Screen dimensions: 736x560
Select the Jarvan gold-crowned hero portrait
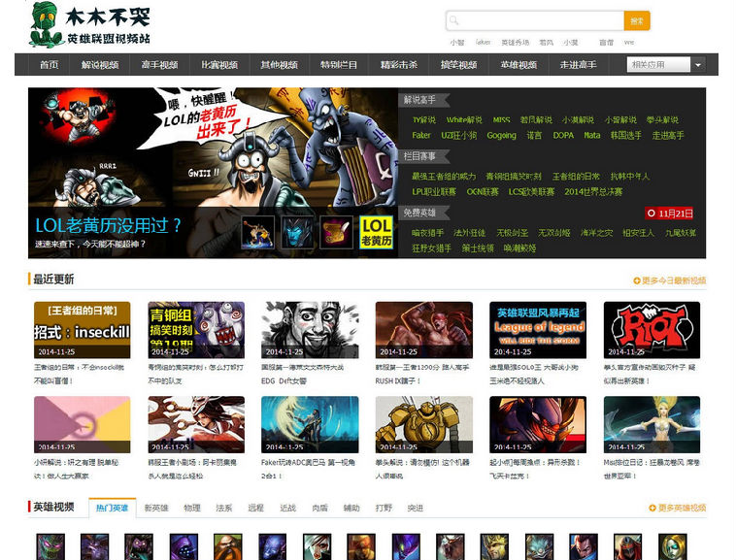click(x=494, y=546)
